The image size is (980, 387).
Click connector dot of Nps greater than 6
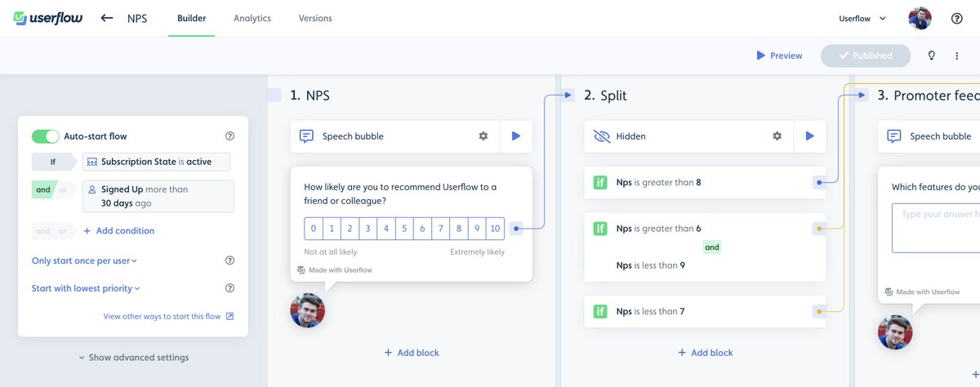coord(818,229)
